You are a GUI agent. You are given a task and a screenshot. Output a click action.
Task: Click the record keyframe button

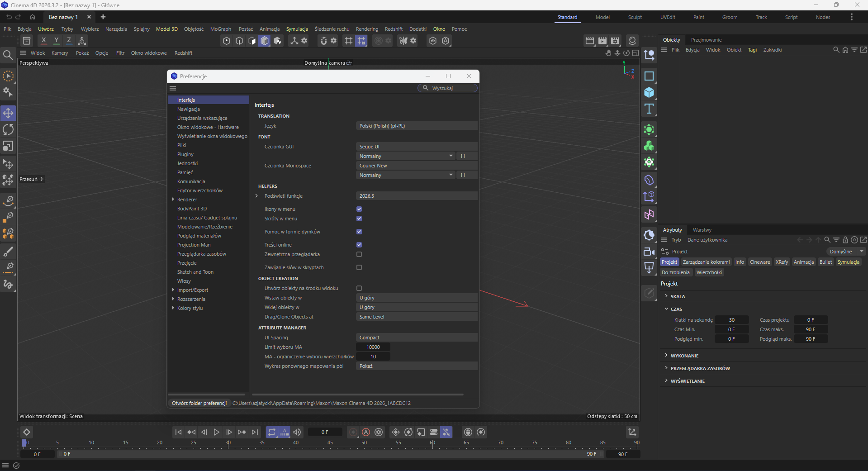(x=353, y=432)
